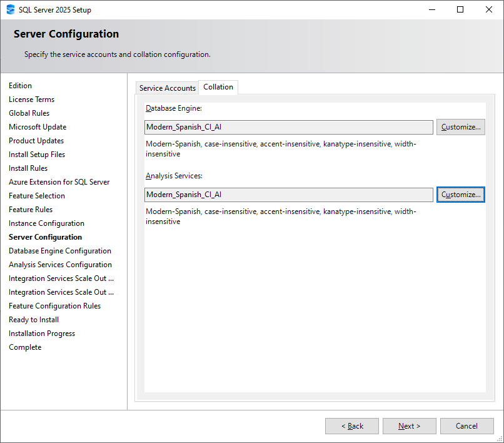Proceed with the Next button
This screenshot has height=443, width=504.
pos(409,426)
